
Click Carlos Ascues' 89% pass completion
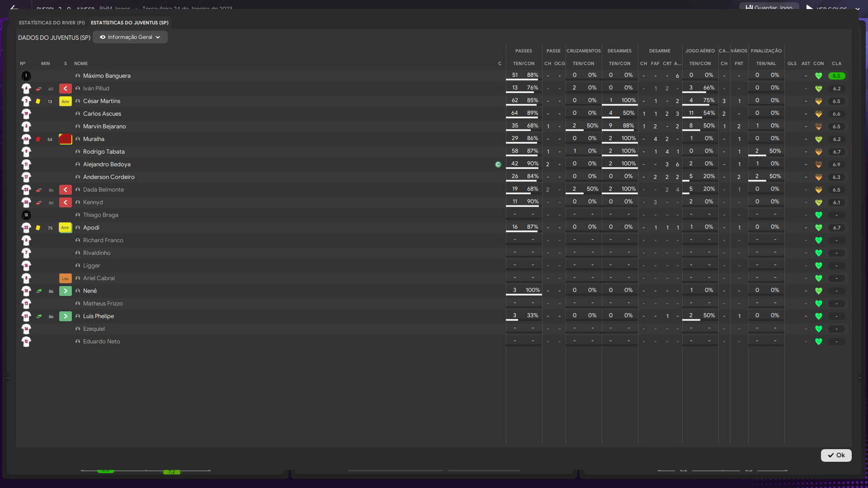click(x=533, y=113)
